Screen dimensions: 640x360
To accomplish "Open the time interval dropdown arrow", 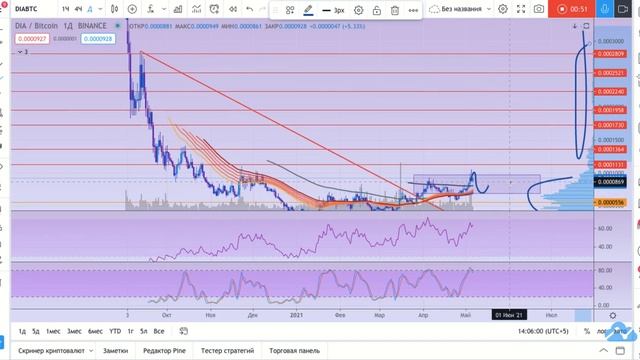I will (x=100, y=9).
